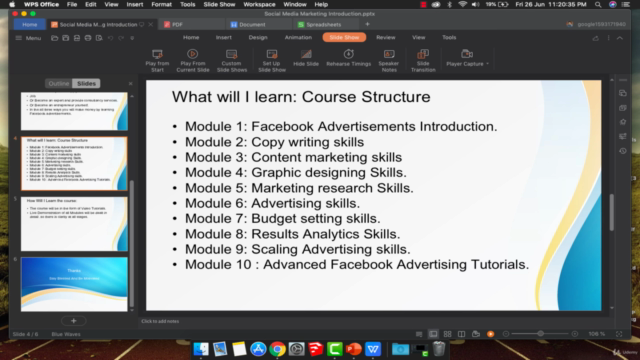Click the History clock icon in right sidebar
Screen dimensions: 640x360
tap(622, 151)
